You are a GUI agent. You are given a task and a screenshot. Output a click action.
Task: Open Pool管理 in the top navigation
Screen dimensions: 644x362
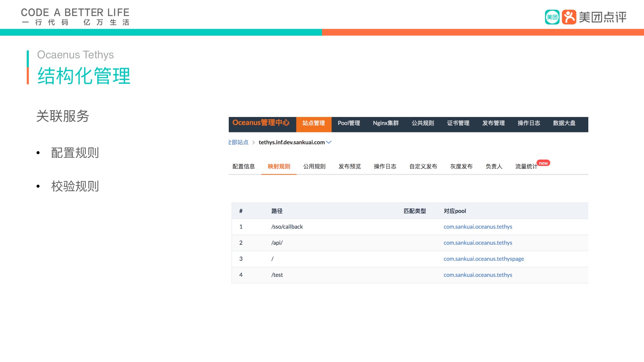349,123
